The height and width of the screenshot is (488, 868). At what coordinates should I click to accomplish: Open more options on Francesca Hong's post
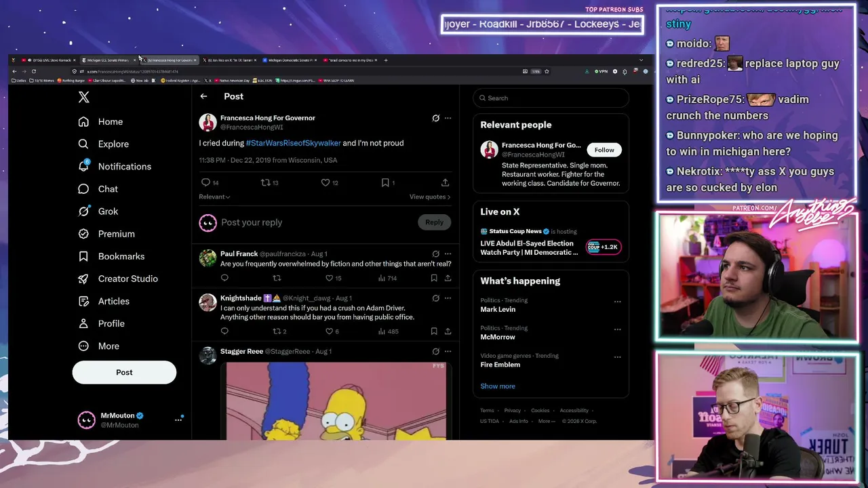coord(448,118)
